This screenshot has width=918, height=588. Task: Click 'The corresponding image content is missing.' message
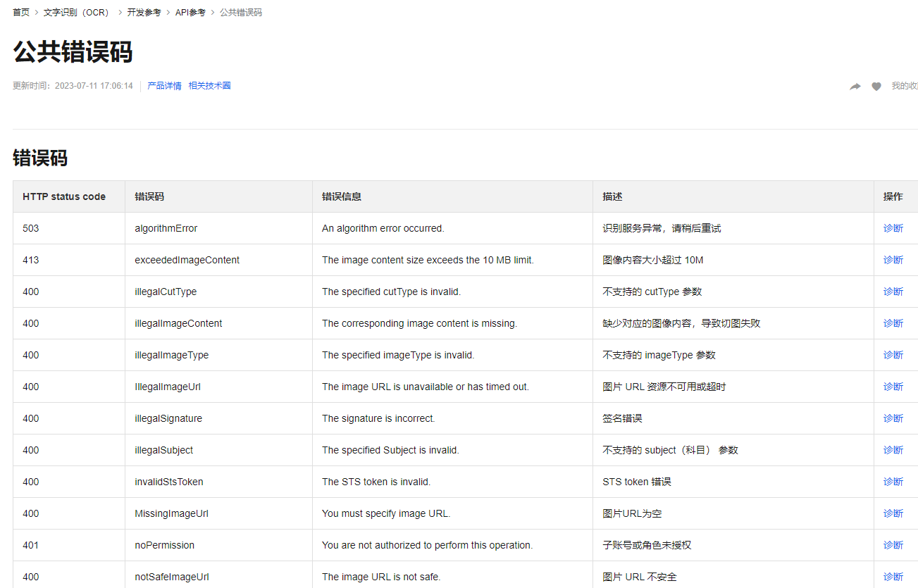tap(420, 323)
